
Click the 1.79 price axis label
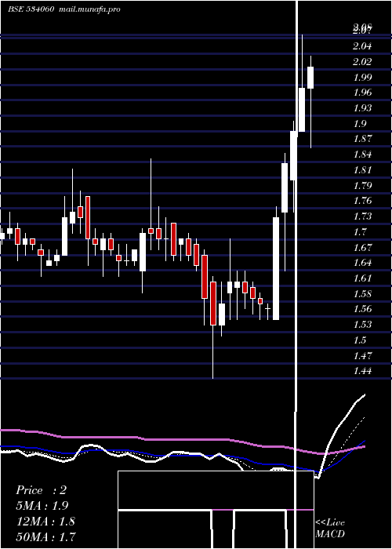pos(362,185)
